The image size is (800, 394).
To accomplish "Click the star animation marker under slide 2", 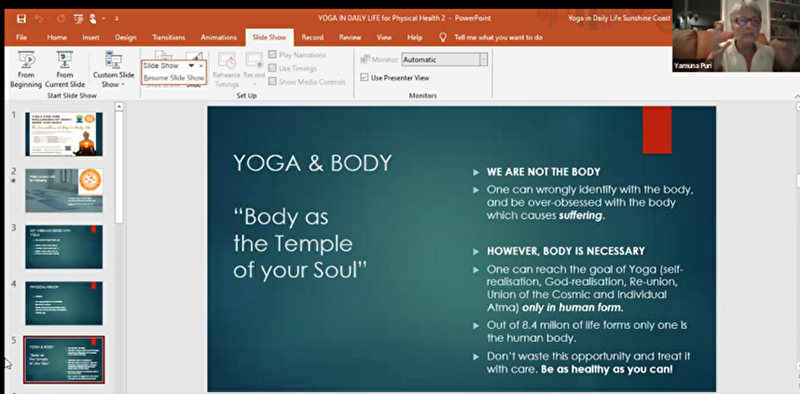I will tap(14, 181).
